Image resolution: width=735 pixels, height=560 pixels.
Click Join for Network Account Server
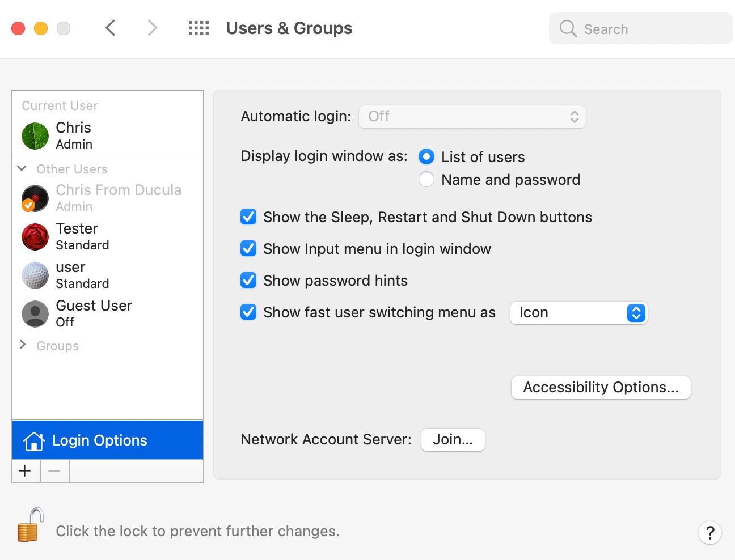point(453,440)
